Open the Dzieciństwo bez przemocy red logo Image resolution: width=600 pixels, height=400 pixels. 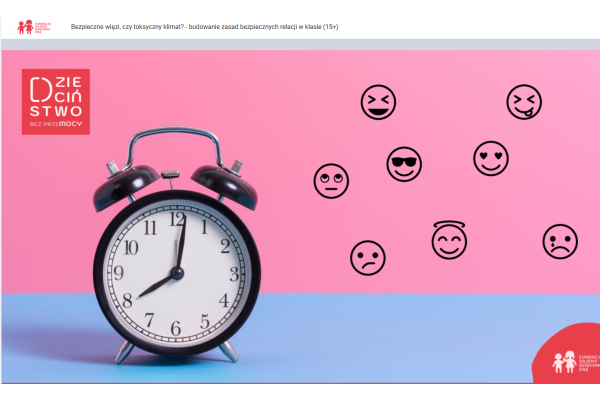point(56,101)
